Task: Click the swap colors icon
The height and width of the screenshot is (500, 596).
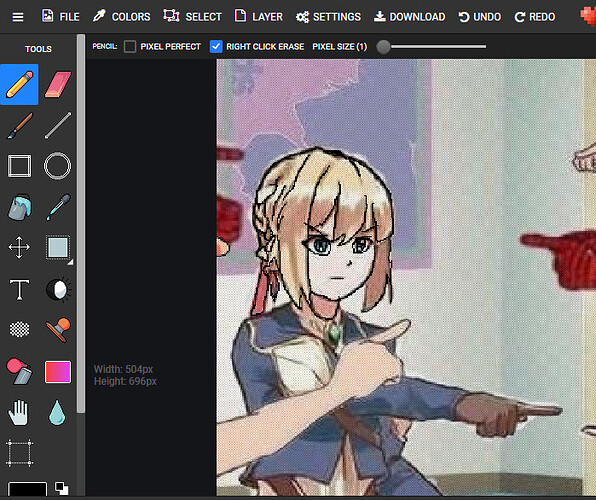Action: 61,488
